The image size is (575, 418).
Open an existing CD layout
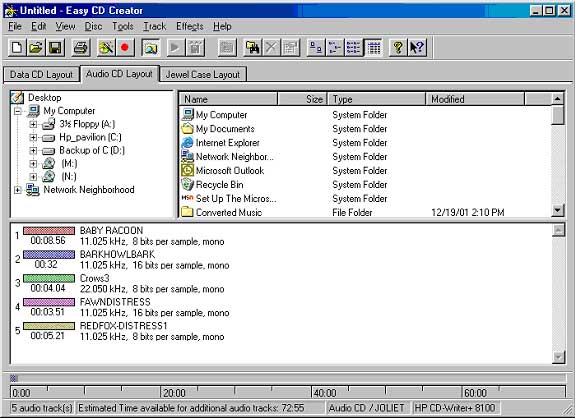tap(36, 48)
